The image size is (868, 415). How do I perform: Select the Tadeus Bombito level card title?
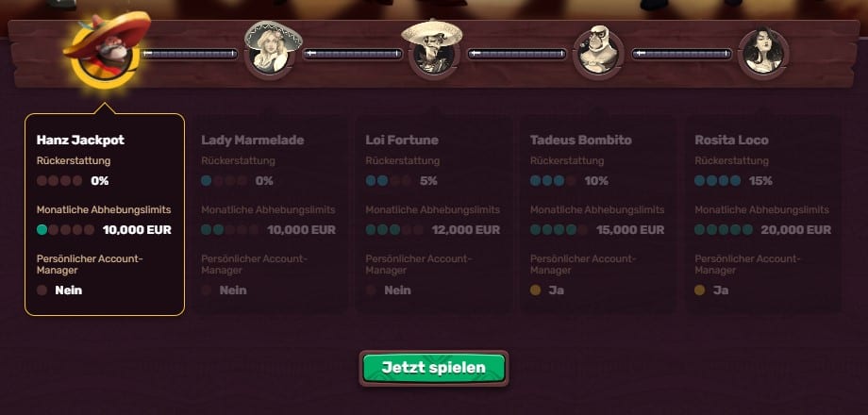[x=580, y=140]
